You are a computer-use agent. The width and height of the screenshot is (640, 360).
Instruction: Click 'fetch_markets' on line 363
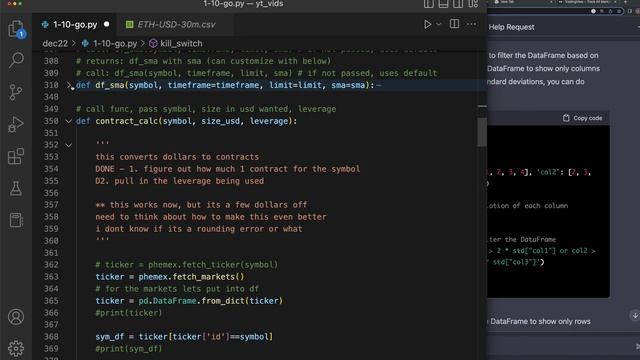click(203, 277)
